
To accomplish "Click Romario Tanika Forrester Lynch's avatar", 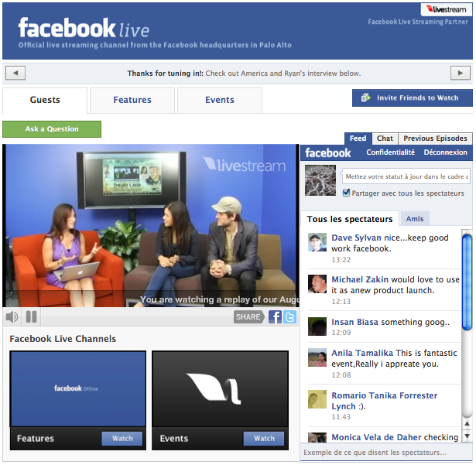I will (x=317, y=399).
